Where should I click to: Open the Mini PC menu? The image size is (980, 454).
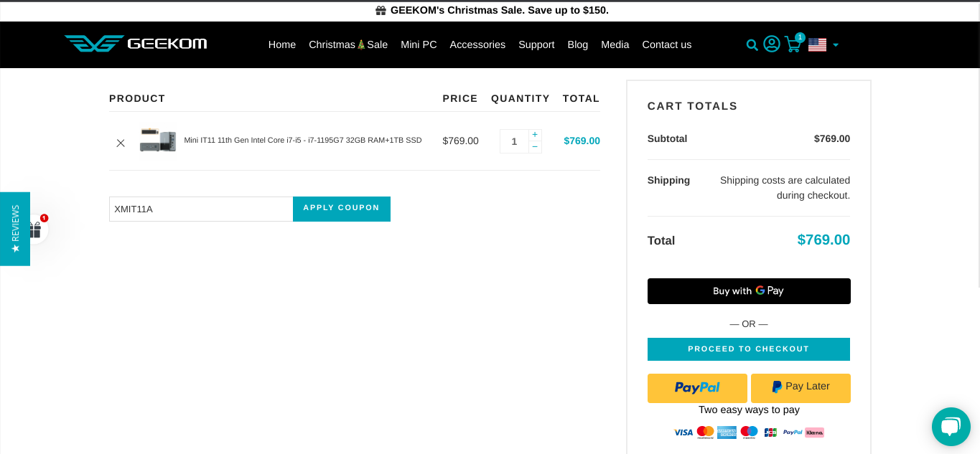(x=419, y=44)
